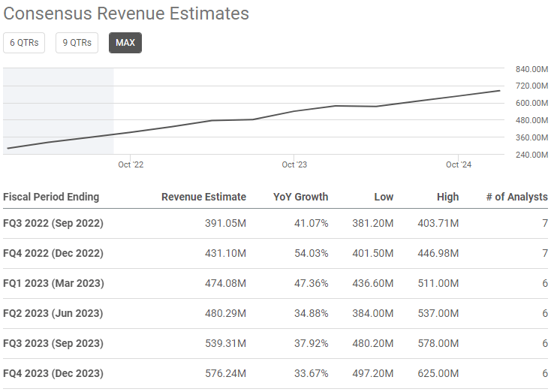557x392 pixels.
Task: Select the FQ4 2022 (Dec 2022) row
Action: pos(53,253)
